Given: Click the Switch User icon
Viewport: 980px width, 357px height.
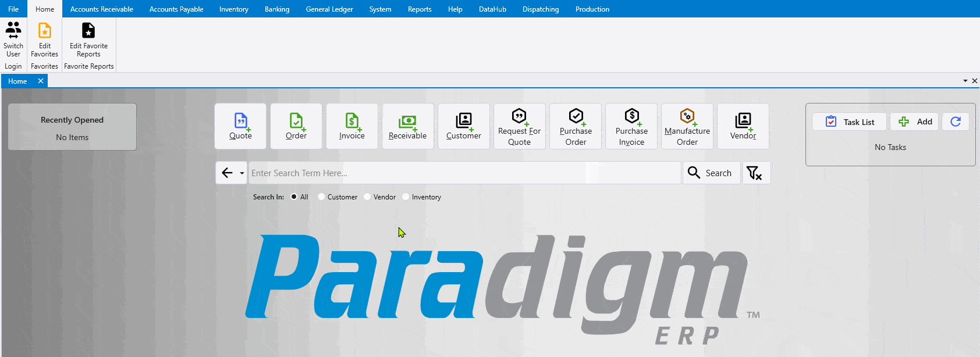Looking at the screenshot, I should pos(13,30).
